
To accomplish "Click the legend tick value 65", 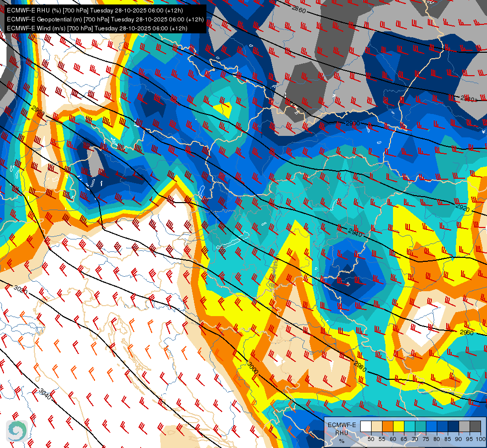I will click(404, 439).
